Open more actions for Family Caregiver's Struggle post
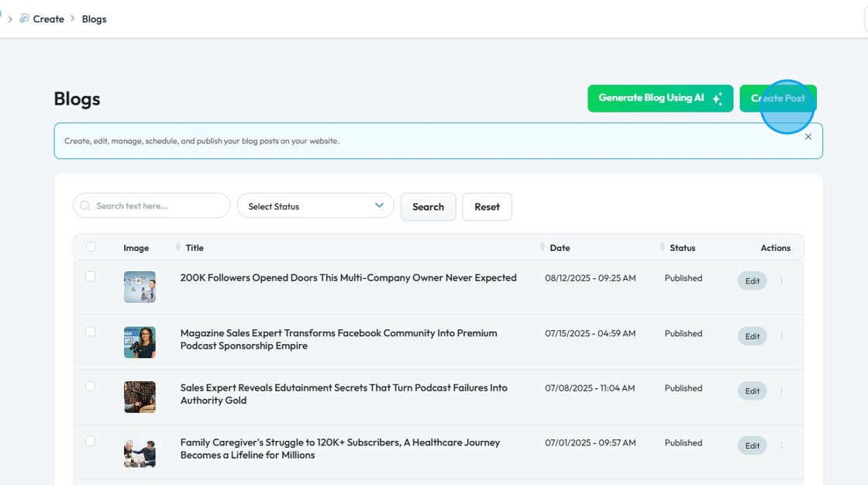 tap(781, 445)
